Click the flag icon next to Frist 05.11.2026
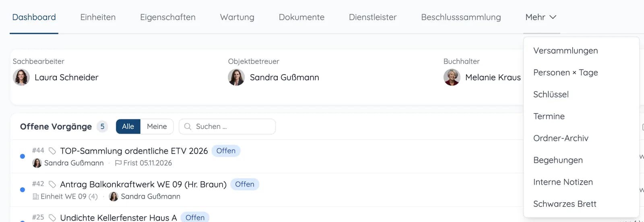This screenshot has height=222, width=644. point(118,163)
